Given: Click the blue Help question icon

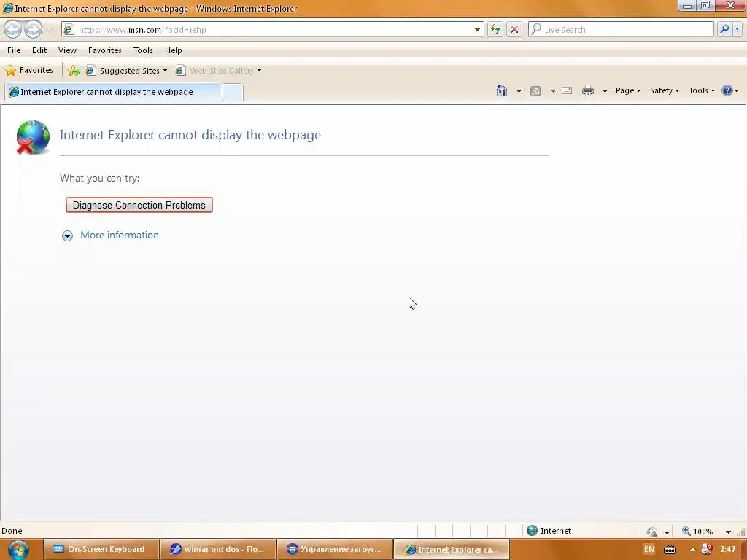Looking at the screenshot, I should coord(727,90).
